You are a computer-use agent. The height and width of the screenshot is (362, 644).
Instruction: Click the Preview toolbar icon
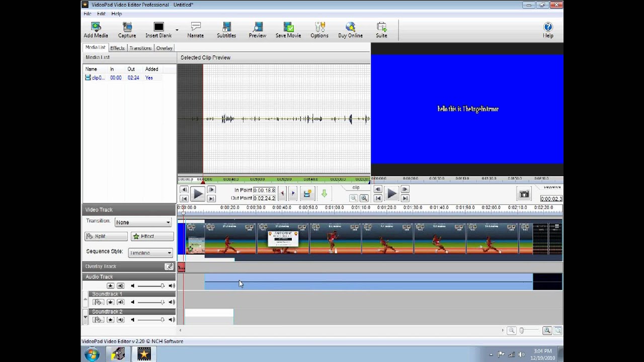tap(257, 30)
